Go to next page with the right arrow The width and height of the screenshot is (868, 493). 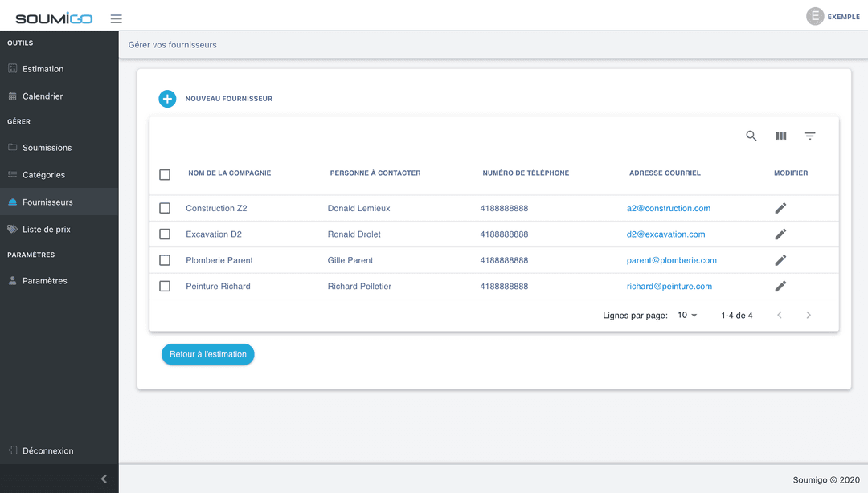809,315
